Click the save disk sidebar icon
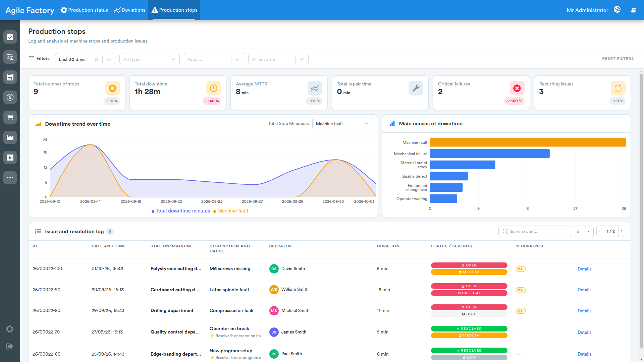Viewport: 644px width, 362px height. (10, 77)
